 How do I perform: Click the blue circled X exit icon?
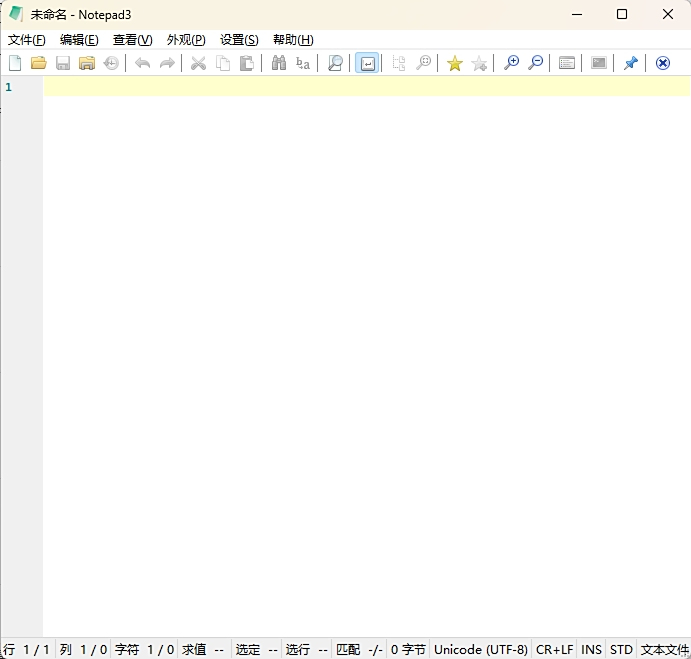[662, 63]
